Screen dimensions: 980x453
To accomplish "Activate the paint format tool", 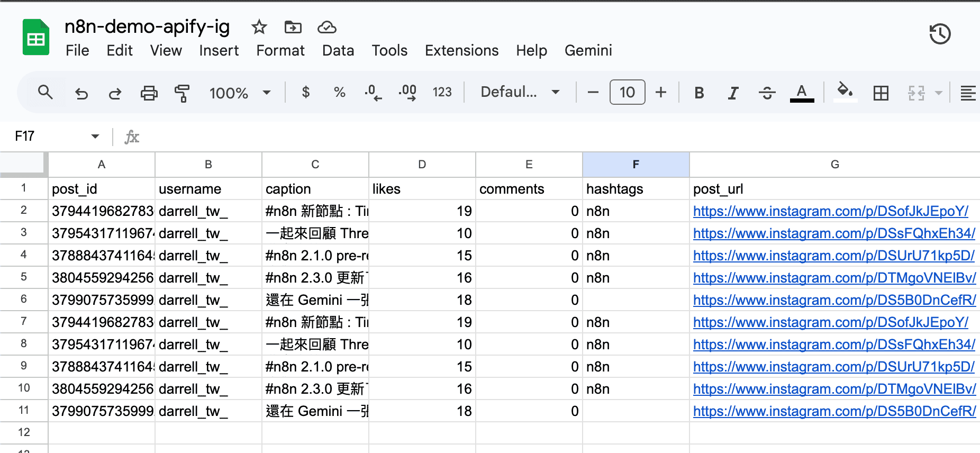I will click(182, 94).
